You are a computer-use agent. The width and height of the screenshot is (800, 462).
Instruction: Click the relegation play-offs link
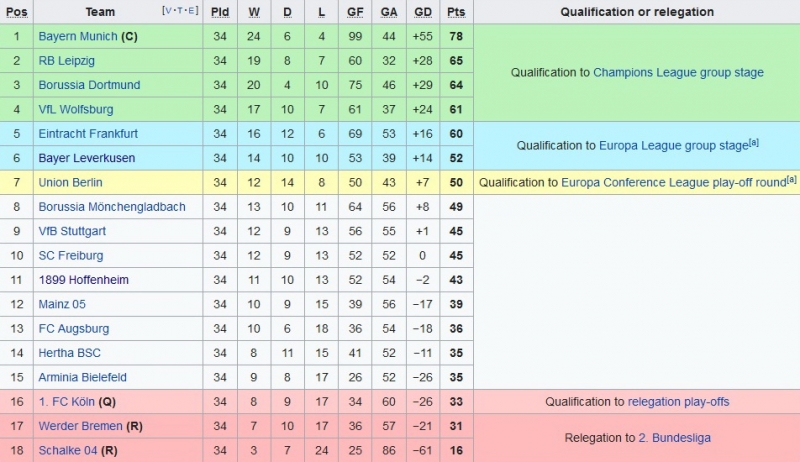click(678, 402)
